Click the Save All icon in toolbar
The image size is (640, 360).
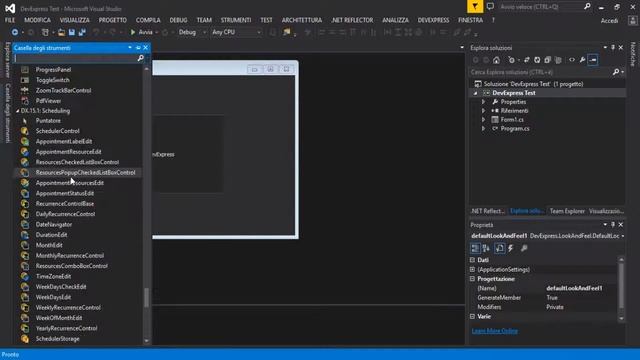[x=82, y=32]
